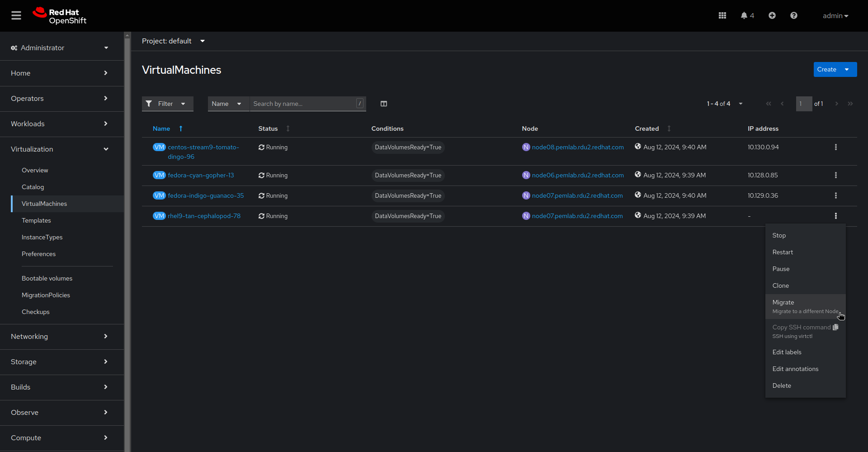
Task: Open the Project: default dropdown
Action: point(174,41)
